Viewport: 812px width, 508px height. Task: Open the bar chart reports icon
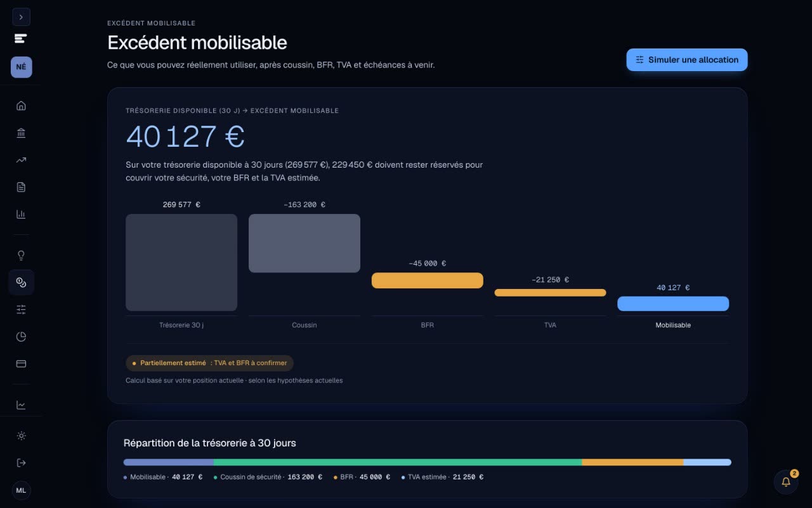tap(21, 214)
